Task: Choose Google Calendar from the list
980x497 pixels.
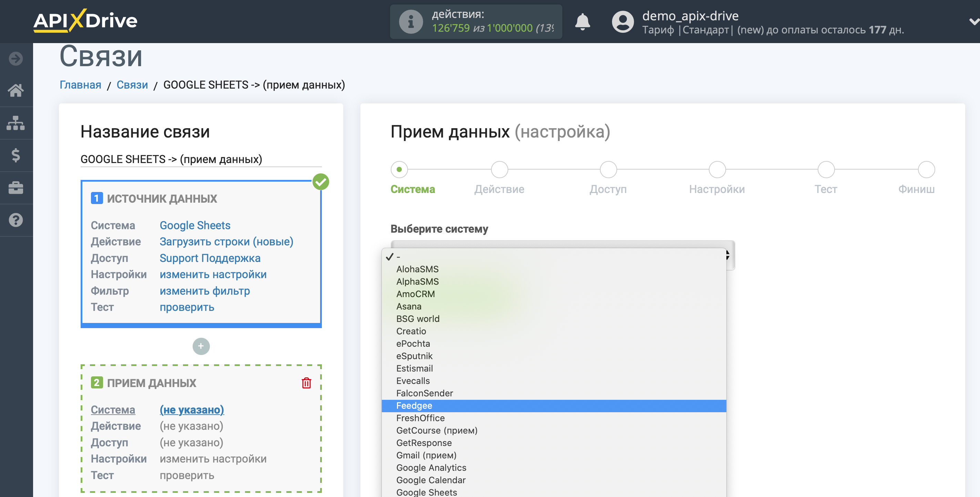Action: point(554,480)
